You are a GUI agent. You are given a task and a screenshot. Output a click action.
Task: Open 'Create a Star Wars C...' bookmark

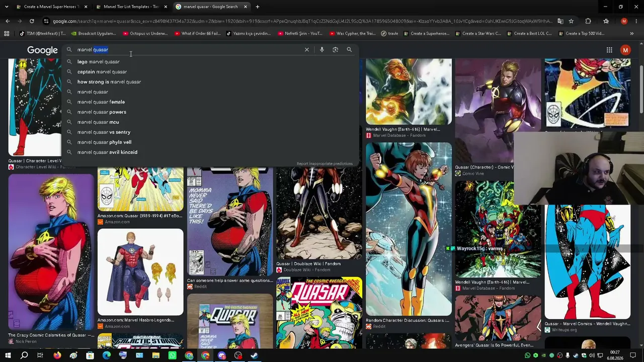(x=478, y=34)
